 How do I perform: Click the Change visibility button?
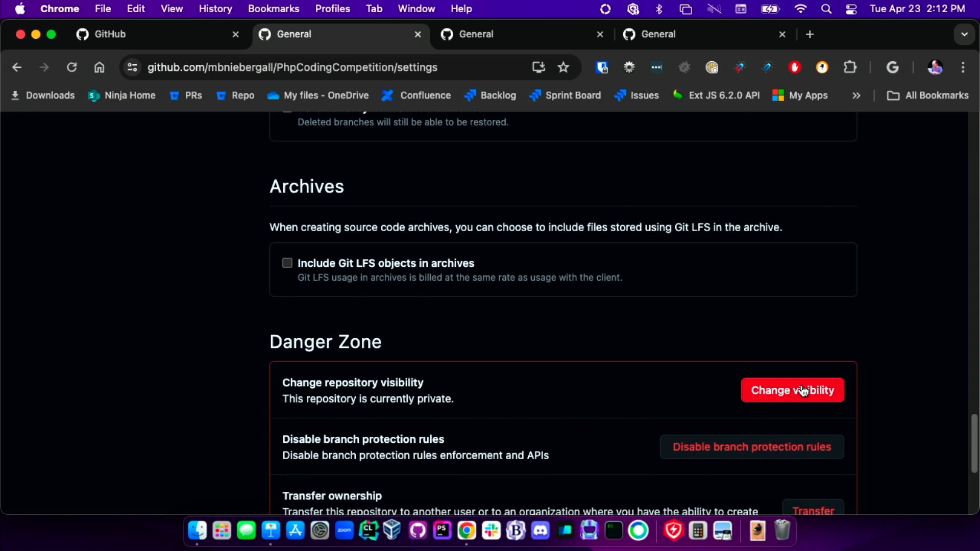[792, 390]
